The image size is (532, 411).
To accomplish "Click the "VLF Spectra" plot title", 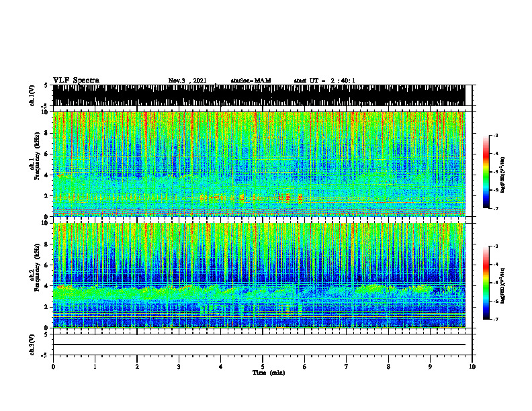I will [76, 80].
